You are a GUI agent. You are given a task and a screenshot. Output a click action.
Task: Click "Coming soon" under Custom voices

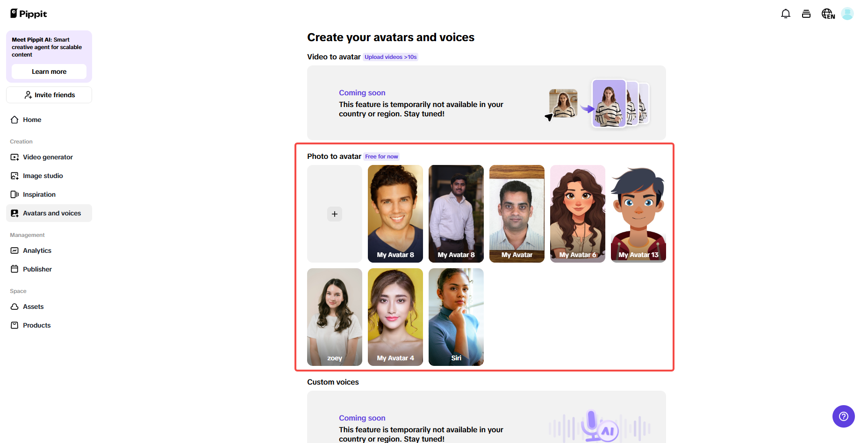(362, 418)
